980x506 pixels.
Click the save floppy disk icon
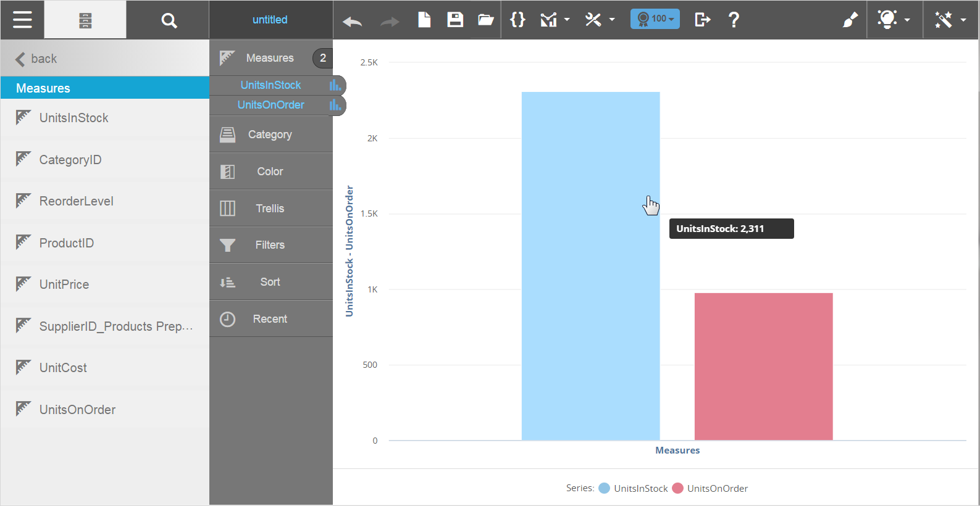455,20
